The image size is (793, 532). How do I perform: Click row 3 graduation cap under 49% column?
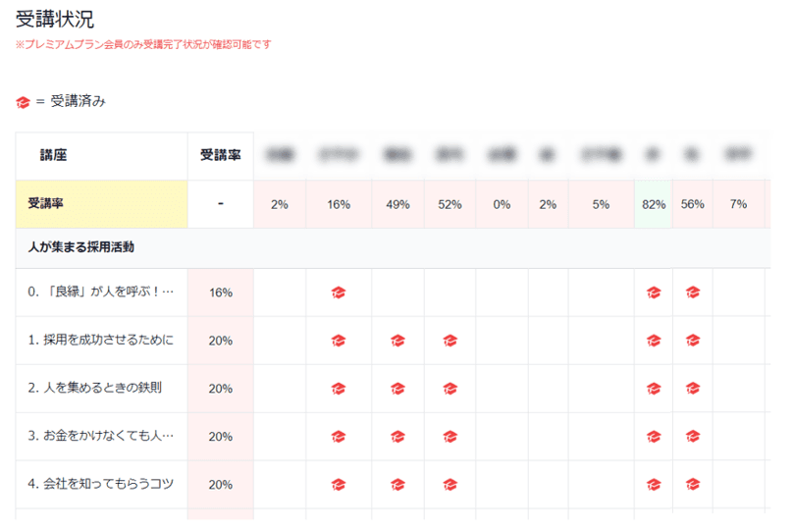397,437
